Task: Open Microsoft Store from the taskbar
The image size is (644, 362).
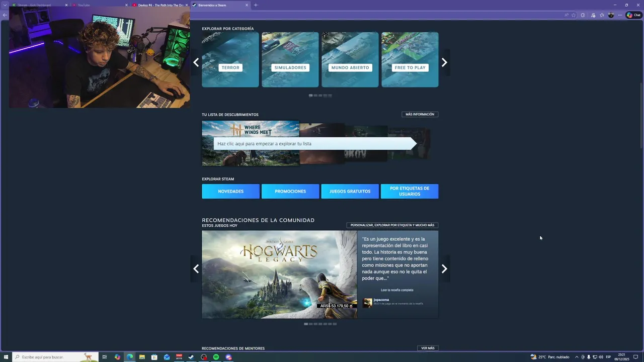Action: pyautogui.click(x=154, y=357)
